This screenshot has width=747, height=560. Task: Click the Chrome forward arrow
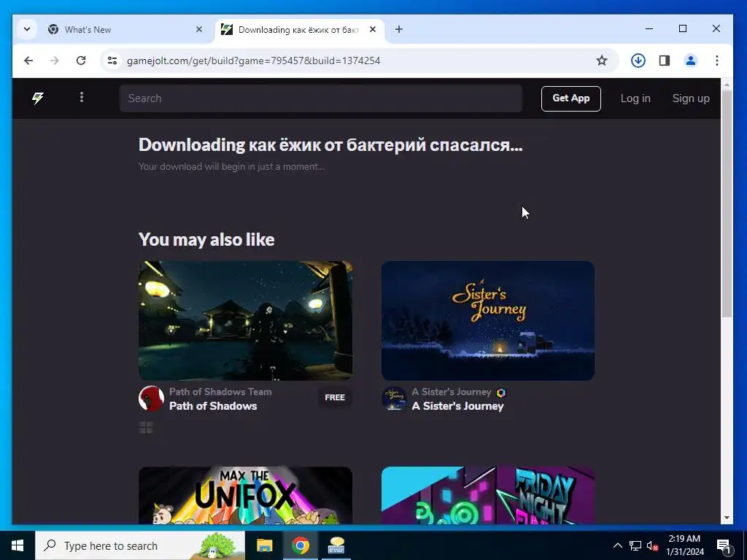coord(55,61)
